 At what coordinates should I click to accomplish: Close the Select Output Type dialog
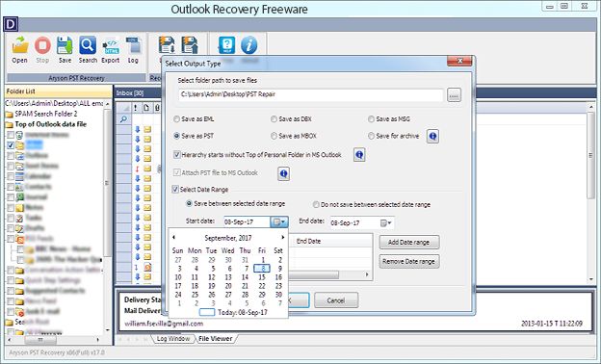459,62
